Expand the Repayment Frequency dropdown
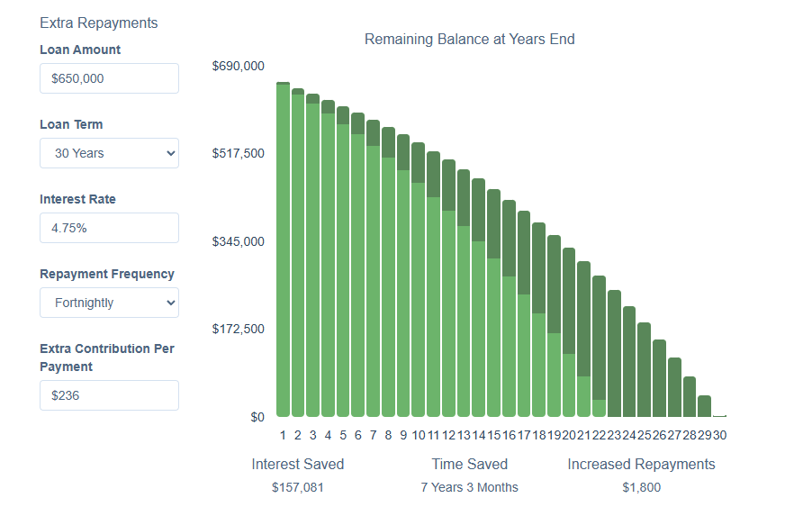The image size is (812, 516). coord(109,303)
